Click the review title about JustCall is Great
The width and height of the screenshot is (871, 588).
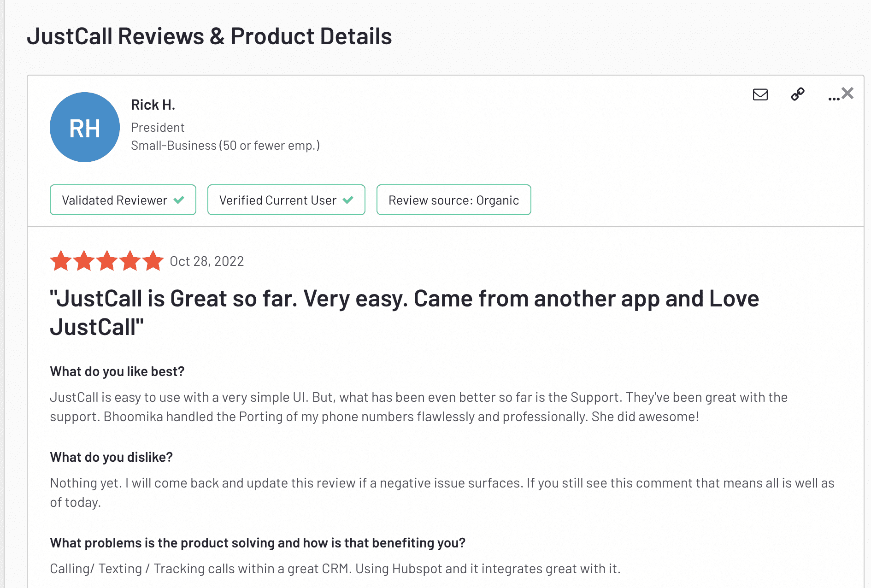(x=404, y=313)
